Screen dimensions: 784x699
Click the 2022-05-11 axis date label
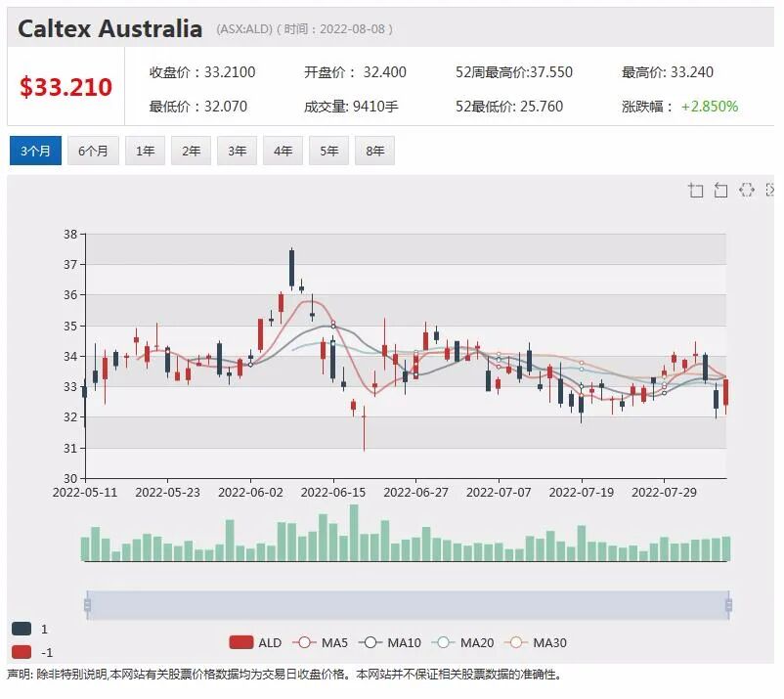85,493
